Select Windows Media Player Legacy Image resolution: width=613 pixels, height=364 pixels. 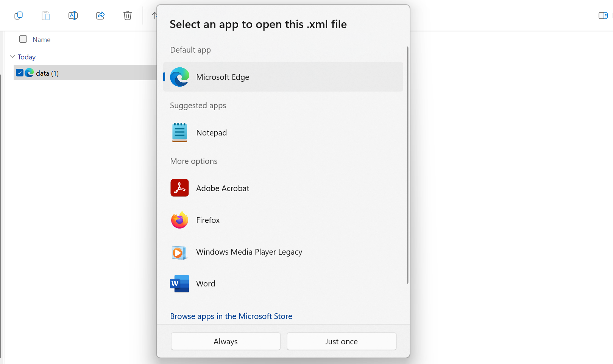click(x=249, y=252)
